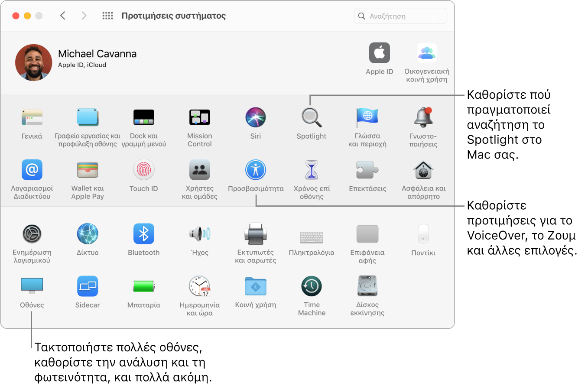Open Εκτυπωτές και σαρωτές preferences
Image resolution: width=588 pixels, height=386 pixels.
(256, 234)
